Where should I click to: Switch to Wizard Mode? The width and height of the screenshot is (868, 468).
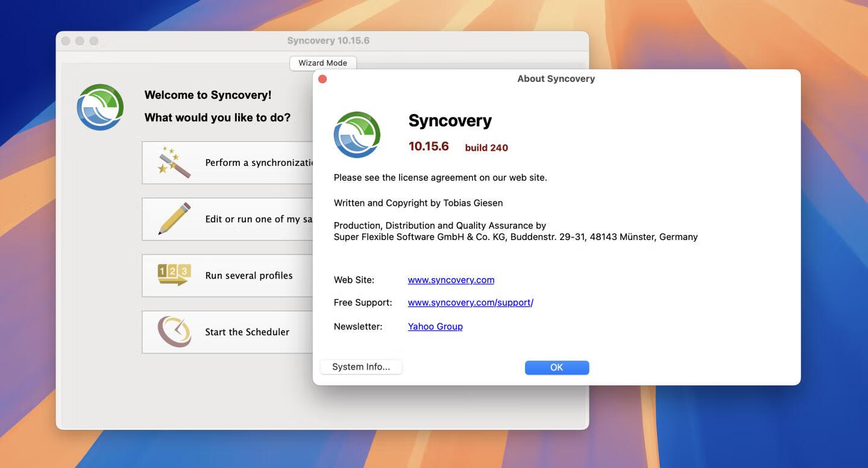pyautogui.click(x=323, y=63)
